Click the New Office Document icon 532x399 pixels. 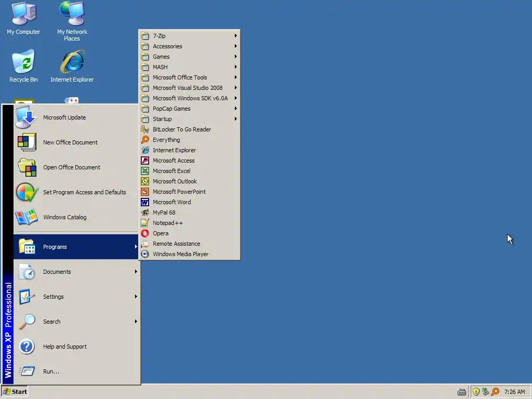coord(26,142)
